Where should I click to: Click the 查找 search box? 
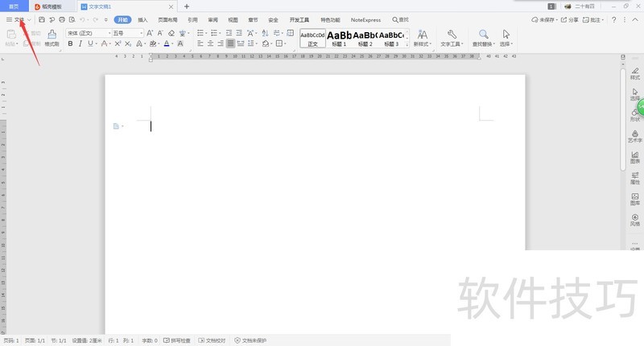click(400, 19)
